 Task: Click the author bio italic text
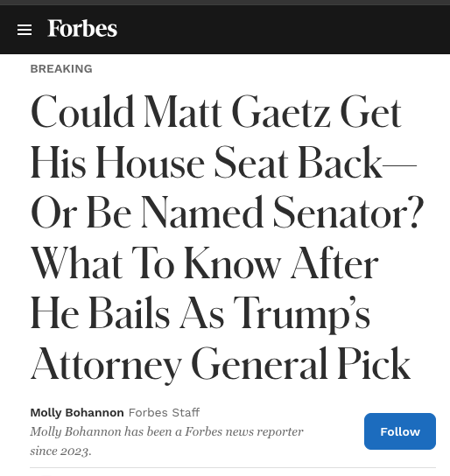(x=166, y=441)
